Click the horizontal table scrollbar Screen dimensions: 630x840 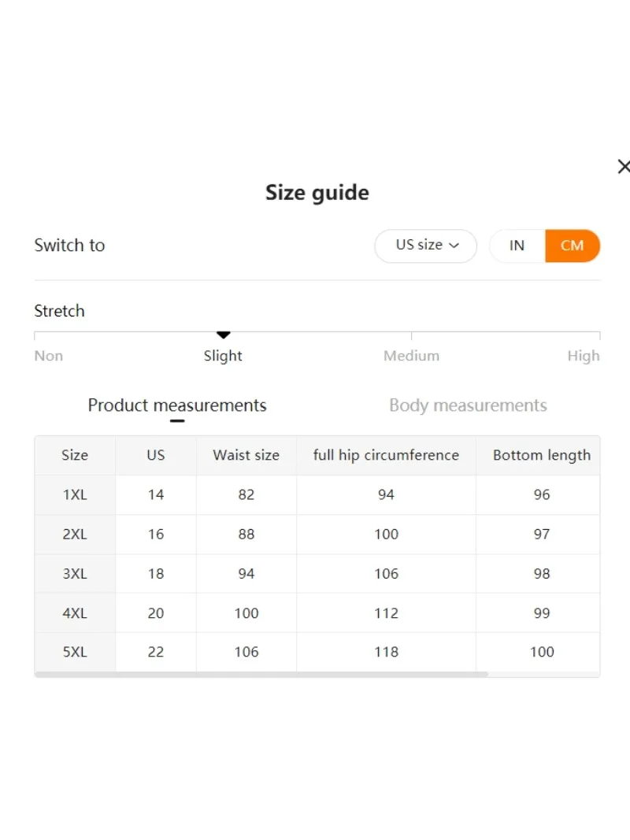[x=261, y=675]
